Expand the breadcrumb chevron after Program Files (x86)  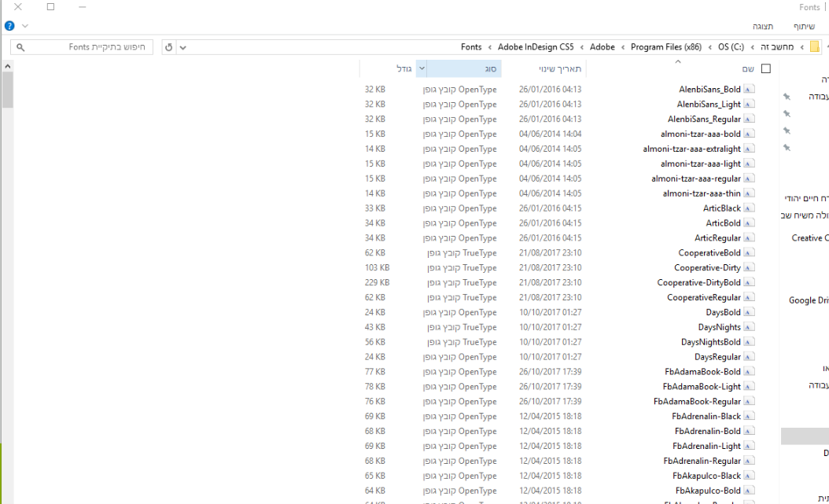point(623,47)
